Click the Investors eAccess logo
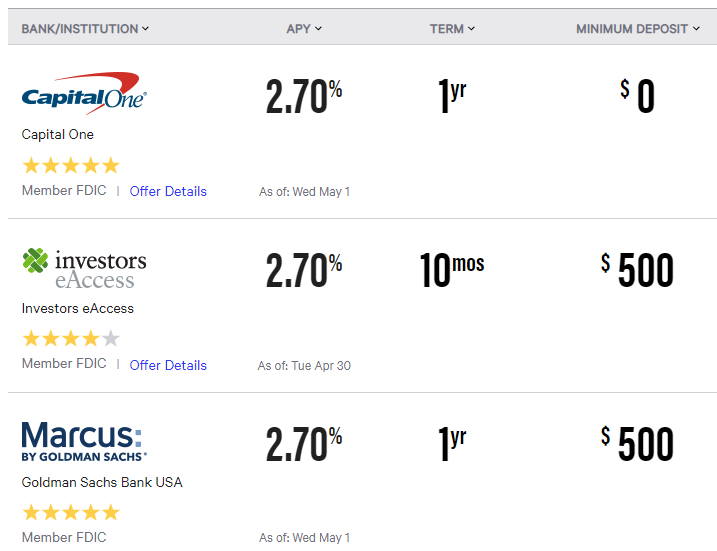 (85, 269)
